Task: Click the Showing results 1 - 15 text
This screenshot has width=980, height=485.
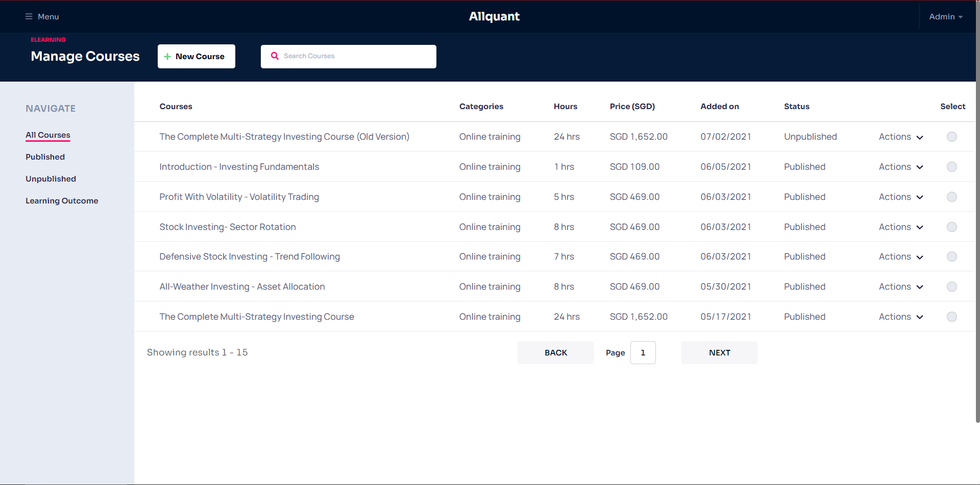Action: pyautogui.click(x=198, y=352)
